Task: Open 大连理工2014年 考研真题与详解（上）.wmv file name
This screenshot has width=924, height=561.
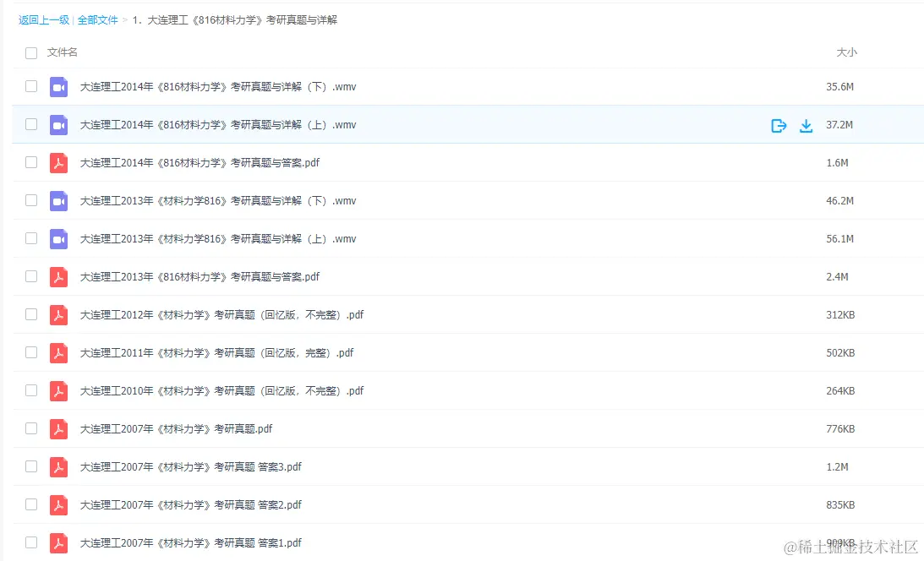Action: [x=218, y=125]
